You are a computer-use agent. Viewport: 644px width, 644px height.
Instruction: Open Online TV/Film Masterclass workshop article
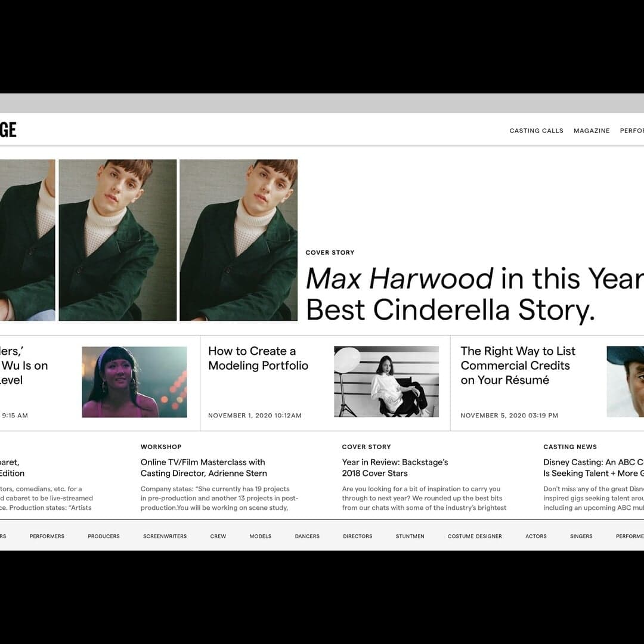tap(204, 467)
